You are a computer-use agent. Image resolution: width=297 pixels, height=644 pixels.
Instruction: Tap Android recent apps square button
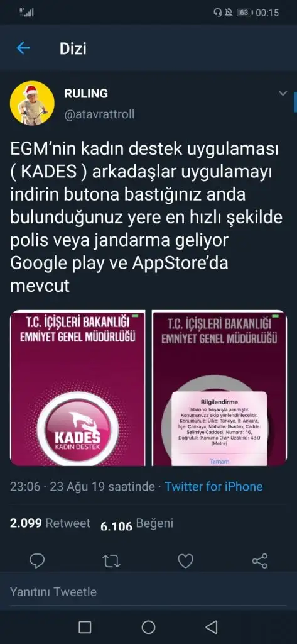pyautogui.click(x=85, y=627)
